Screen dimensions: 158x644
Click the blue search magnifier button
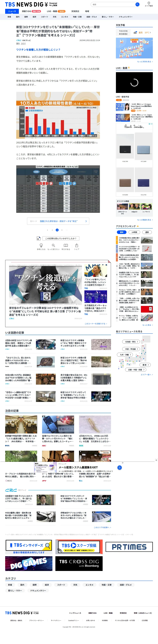[137, 5]
